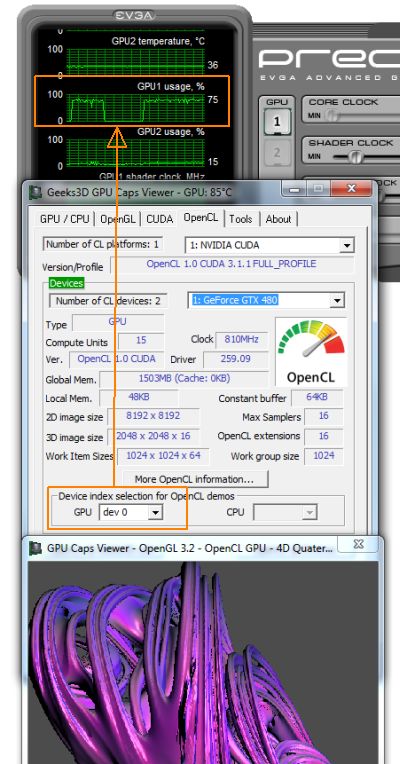Click the 2D image size value 8192 x 8192

tap(153, 417)
